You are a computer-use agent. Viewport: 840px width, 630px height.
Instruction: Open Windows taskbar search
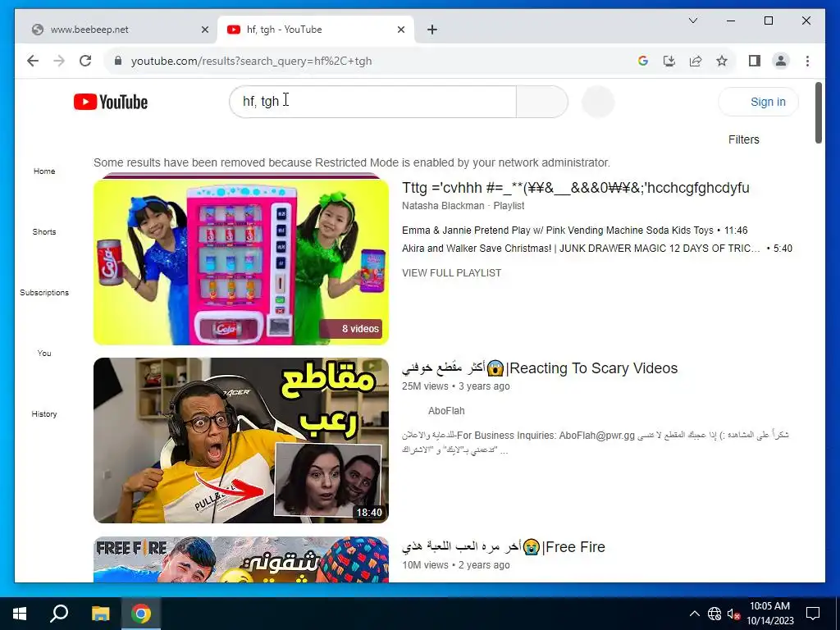[59, 614]
